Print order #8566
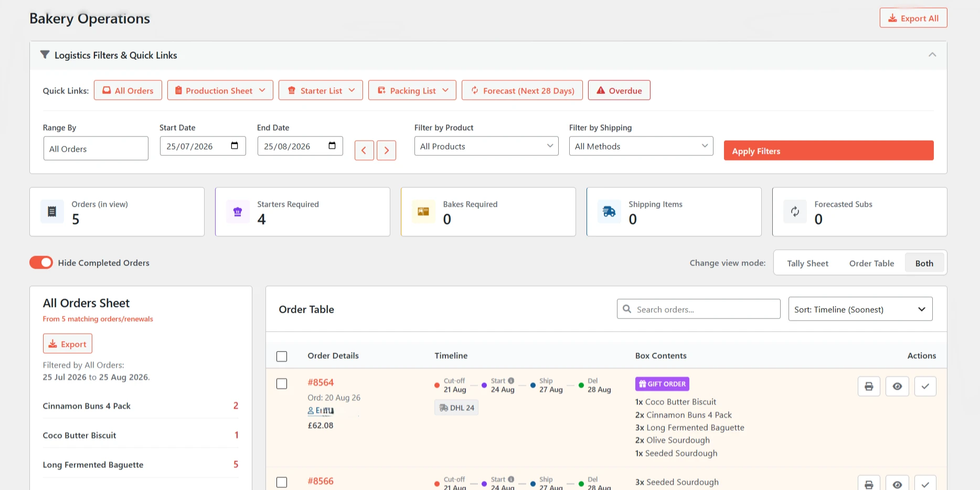This screenshot has height=490, width=980. (x=869, y=483)
